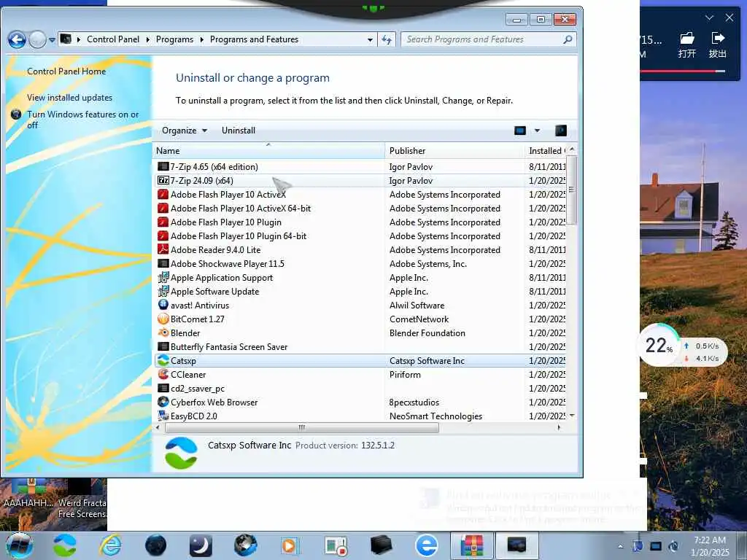Open the Organize menu
Image resolution: width=747 pixels, height=560 pixels.
[x=184, y=131]
